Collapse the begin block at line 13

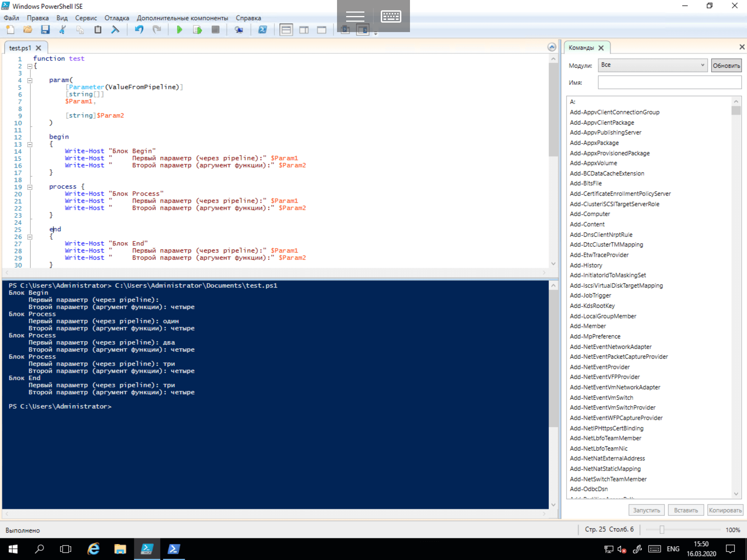pos(30,144)
